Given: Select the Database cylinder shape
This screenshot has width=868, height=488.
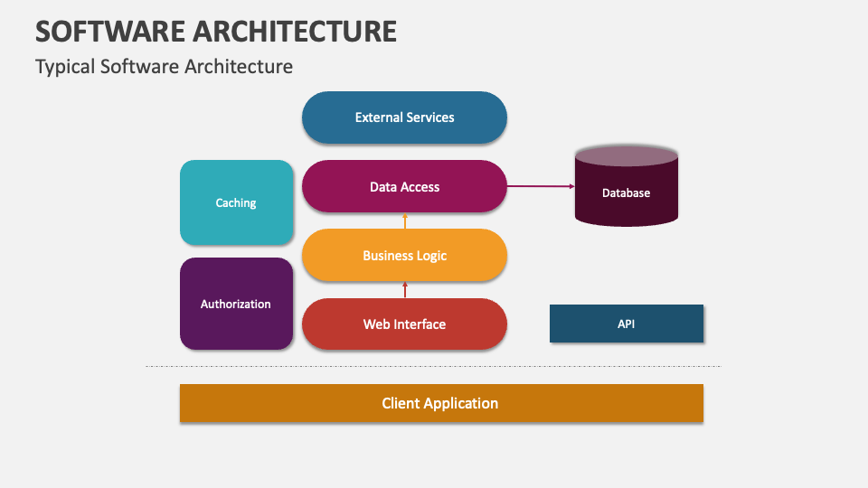Looking at the screenshot, I should (626, 186).
